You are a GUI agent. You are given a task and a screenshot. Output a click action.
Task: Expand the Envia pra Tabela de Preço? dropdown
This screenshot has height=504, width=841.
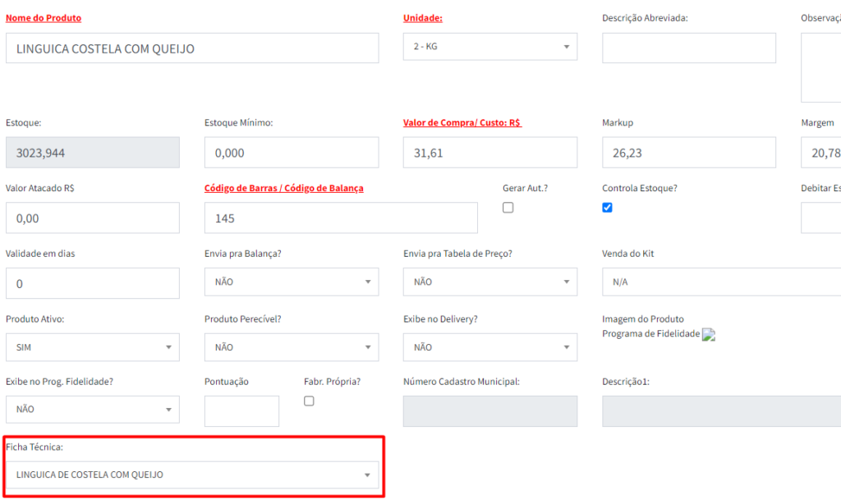pyautogui.click(x=489, y=282)
